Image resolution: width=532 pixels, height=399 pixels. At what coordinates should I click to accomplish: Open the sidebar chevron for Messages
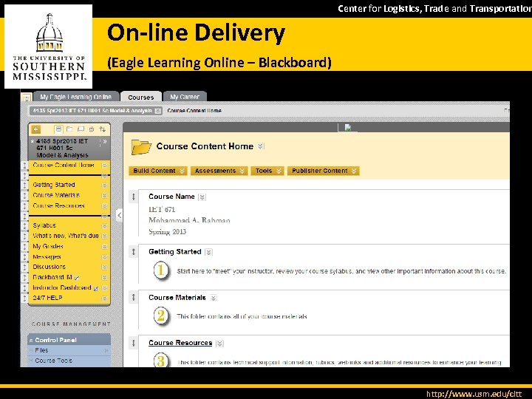[x=104, y=257]
